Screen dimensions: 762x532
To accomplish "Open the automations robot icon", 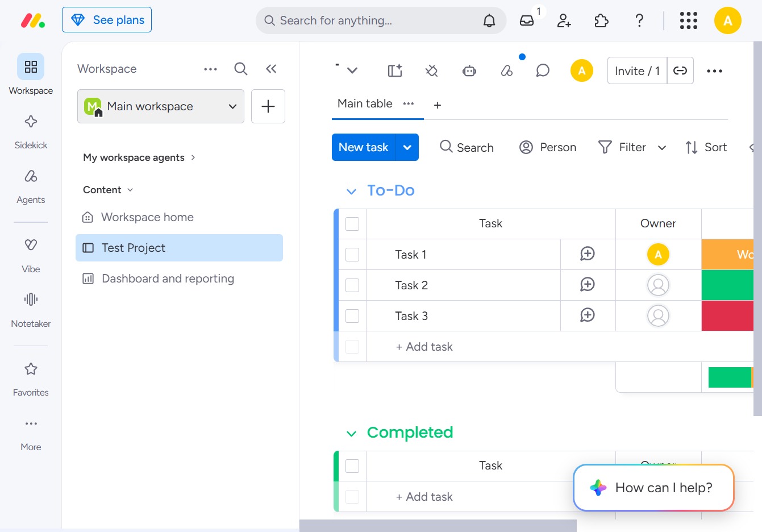I will [x=469, y=71].
